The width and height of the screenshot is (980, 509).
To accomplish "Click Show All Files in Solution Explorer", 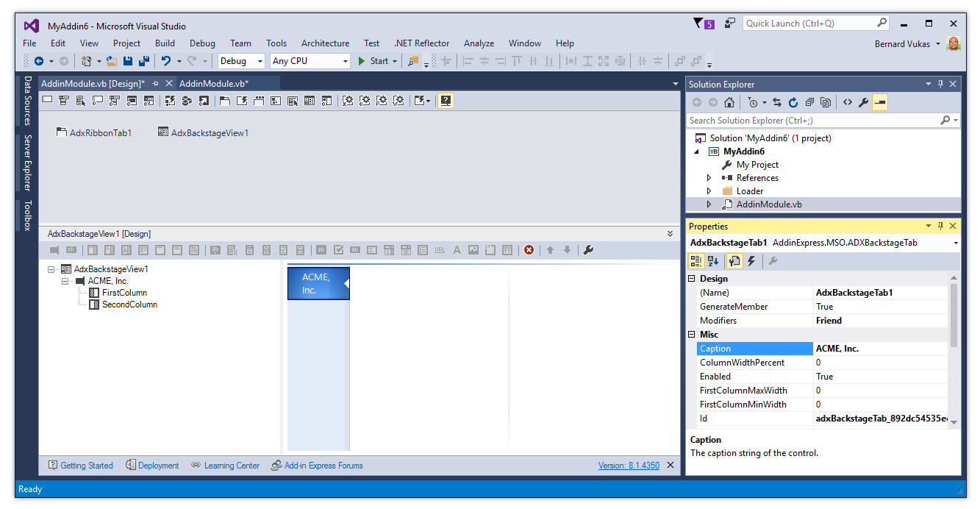I will click(826, 102).
